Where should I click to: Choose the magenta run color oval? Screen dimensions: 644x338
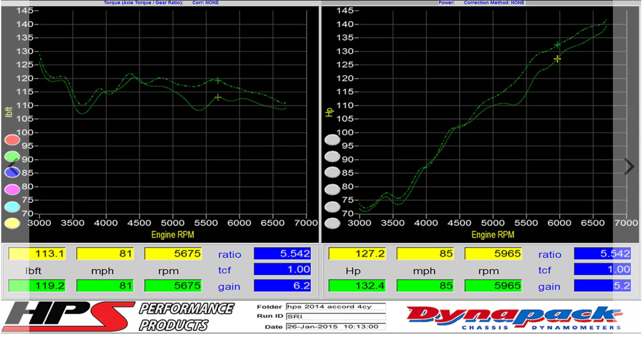pyautogui.click(x=12, y=189)
